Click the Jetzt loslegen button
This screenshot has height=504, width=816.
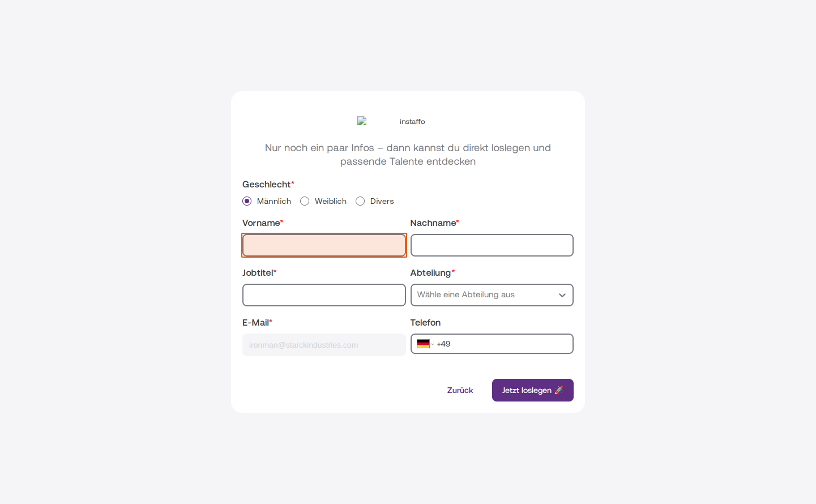(x=533, y=390)
